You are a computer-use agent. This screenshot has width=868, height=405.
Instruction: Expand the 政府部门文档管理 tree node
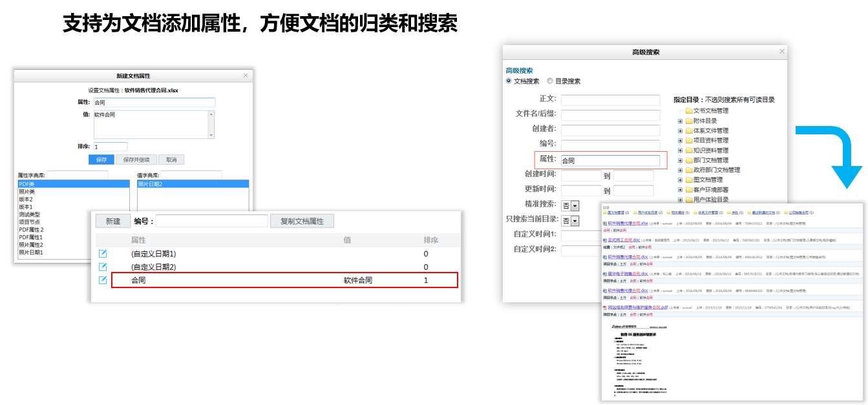(680, 170)
